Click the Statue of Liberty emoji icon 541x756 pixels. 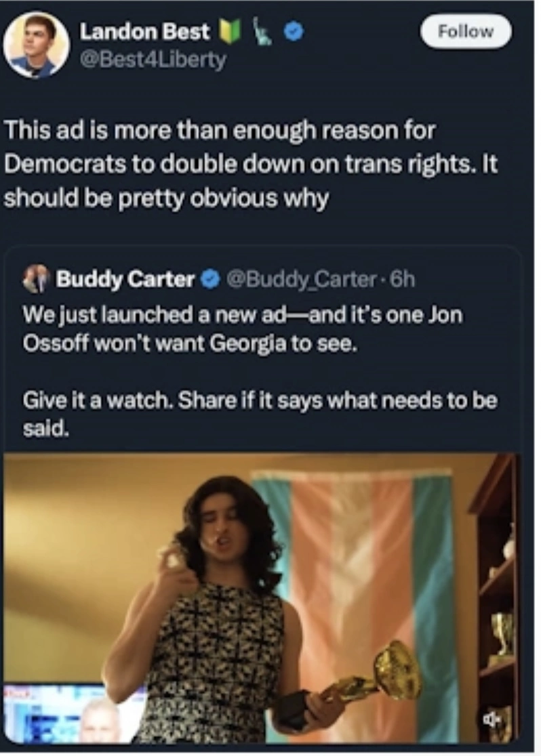point(261,31)
